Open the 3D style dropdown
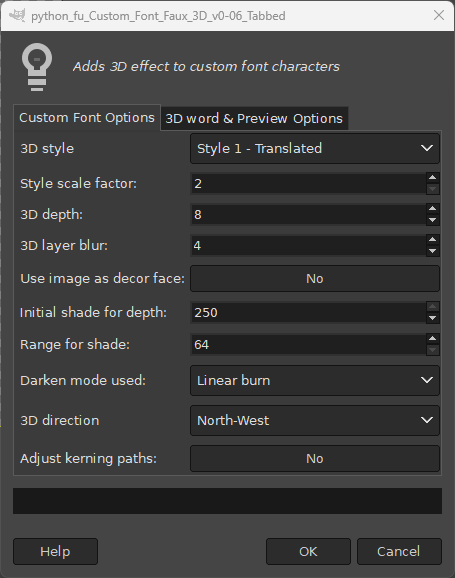Image resolution: width=455 pixels, height=578 pixels. 315,149
